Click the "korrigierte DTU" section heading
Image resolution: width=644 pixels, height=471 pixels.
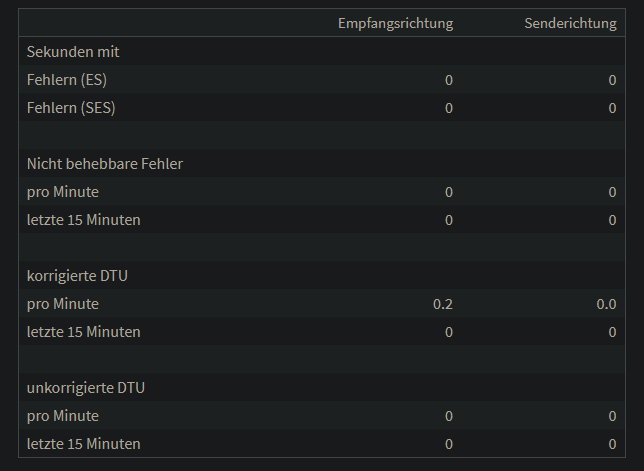(77, 275)
